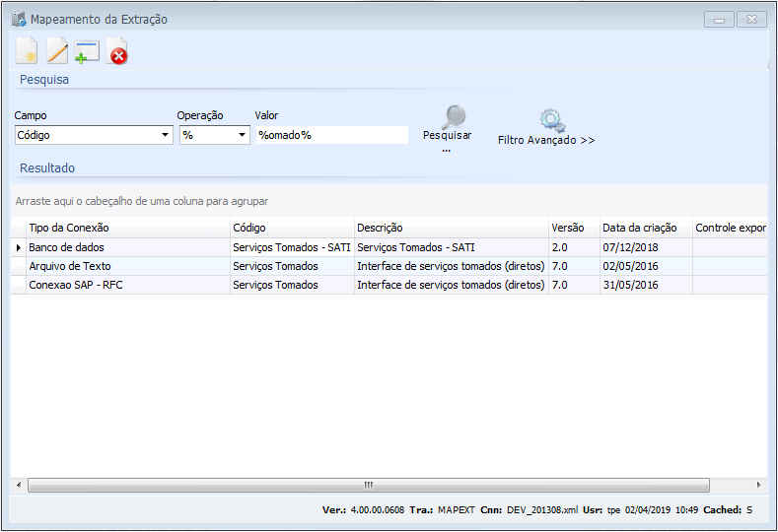The width and height of the screenshot is (778, 532).
Task: Click the application icon in title bar
Action: [19, 19]
